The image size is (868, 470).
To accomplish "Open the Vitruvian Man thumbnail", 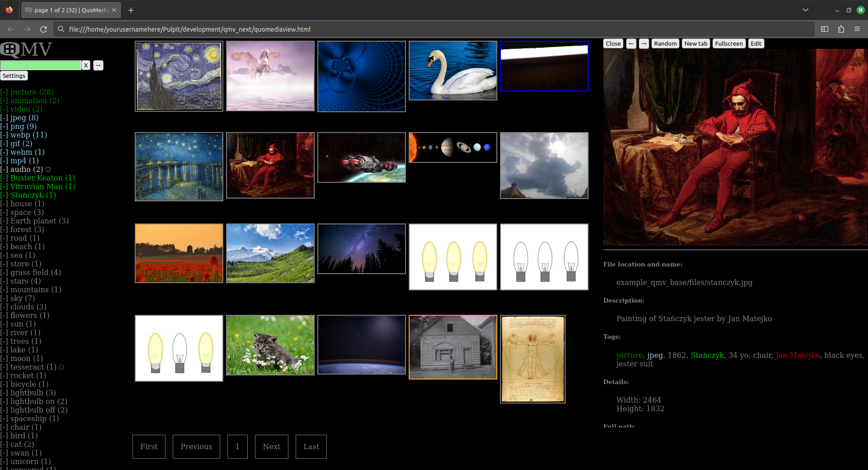I will (533, 359).
